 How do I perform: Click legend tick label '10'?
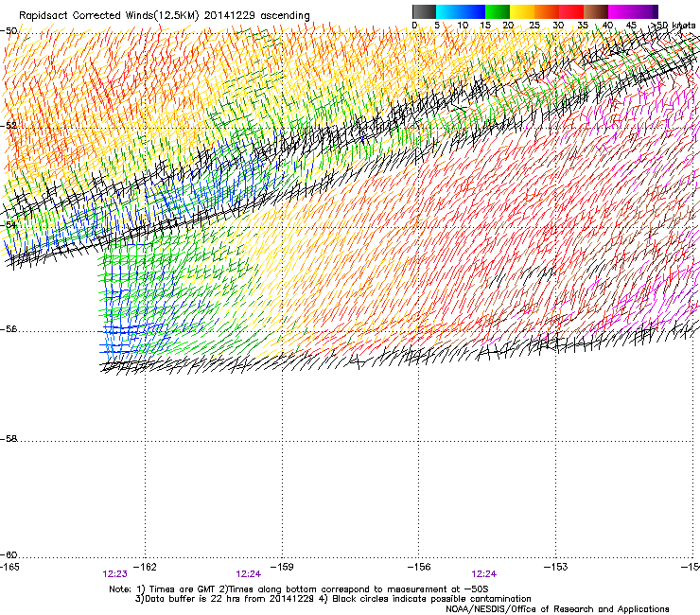coord(463,26)
